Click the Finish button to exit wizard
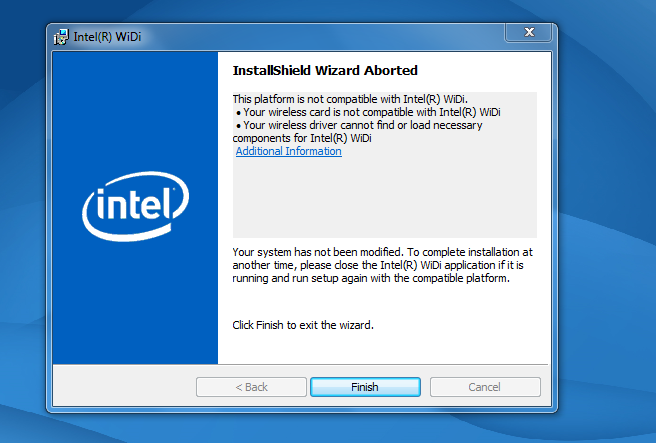This screenshot has width=656, height=443. point(365,387)
